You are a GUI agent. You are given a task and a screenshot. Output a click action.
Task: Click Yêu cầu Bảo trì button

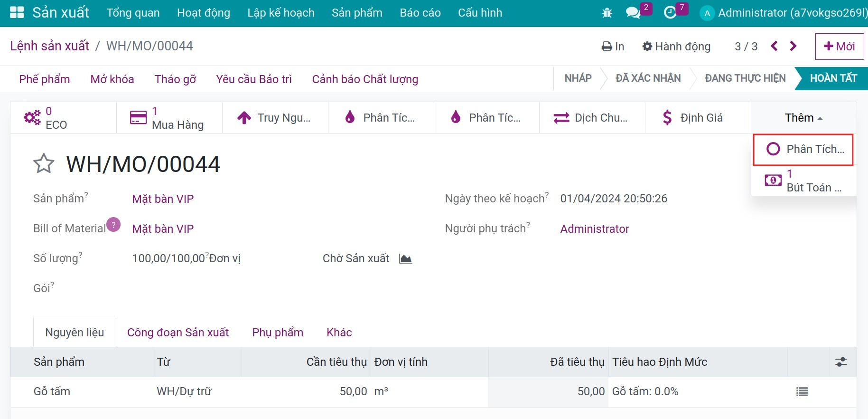click(x=254, y=79)
